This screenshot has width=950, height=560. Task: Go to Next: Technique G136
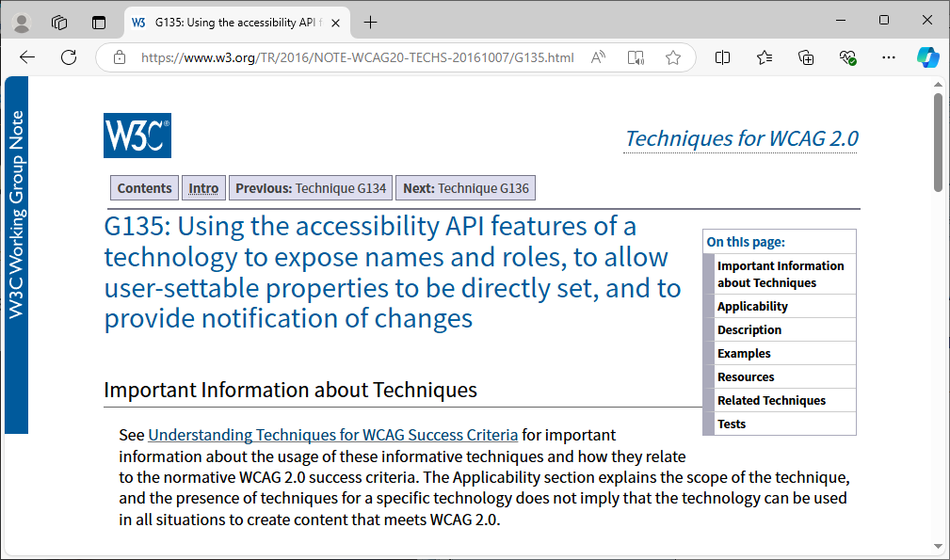point(465,188)
